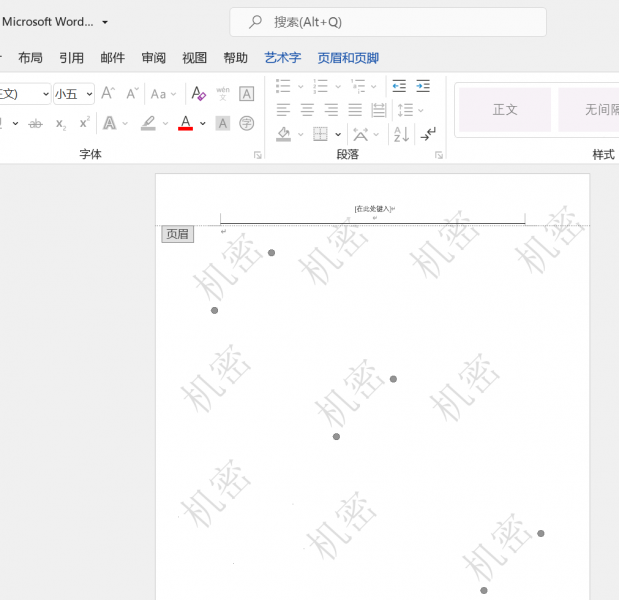Expand font color dropdown arrow
Image resolution: width=619 pixels, height=600 pixels.
point(203,124)
